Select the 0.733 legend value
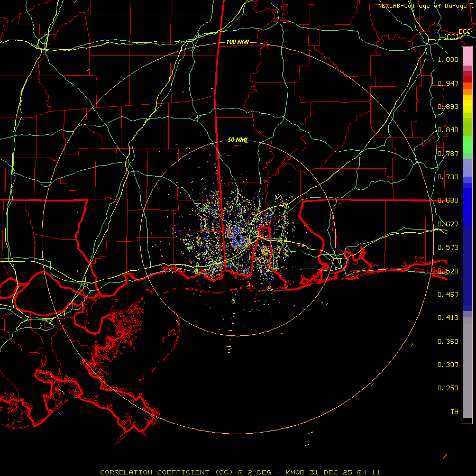This screenshot has height=476, width=476. click(x=448, y=177)
